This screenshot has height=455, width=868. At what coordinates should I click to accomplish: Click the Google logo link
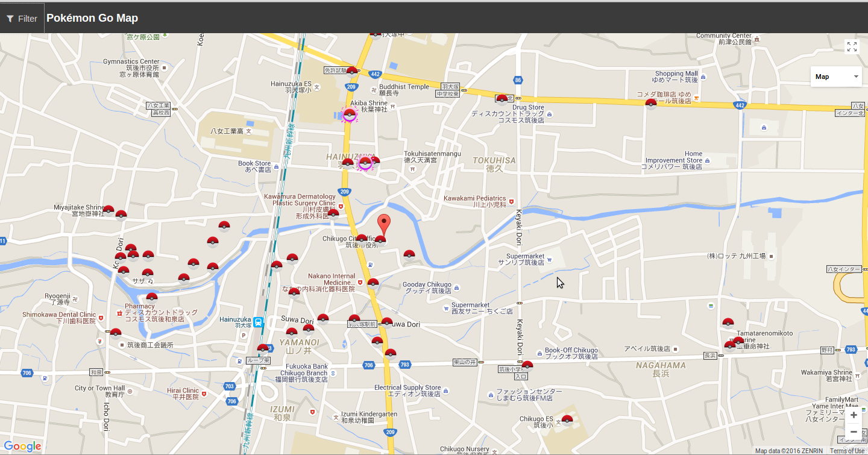click(22, 447)
